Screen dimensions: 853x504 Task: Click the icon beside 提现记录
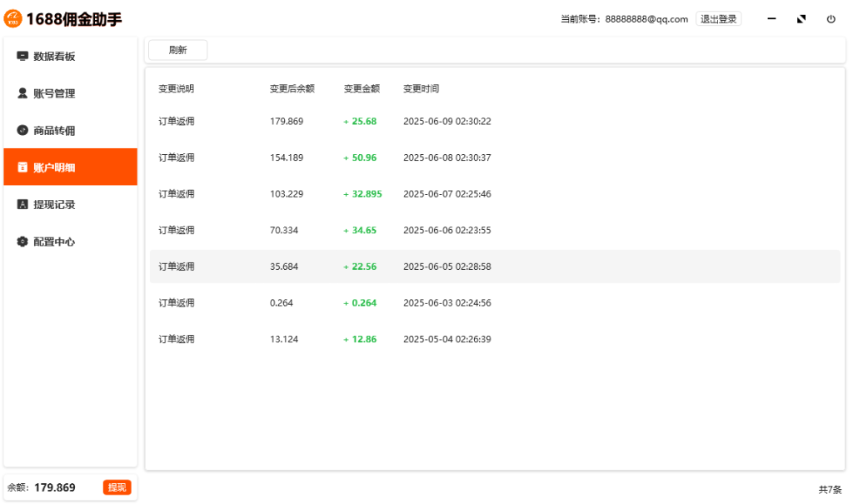coord(22,204)
